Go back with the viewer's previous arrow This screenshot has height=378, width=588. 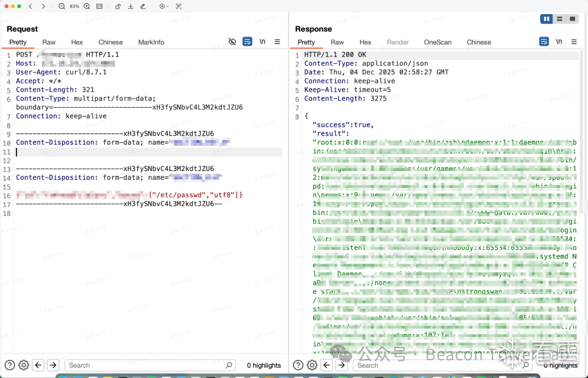click(x=30, y=7)
